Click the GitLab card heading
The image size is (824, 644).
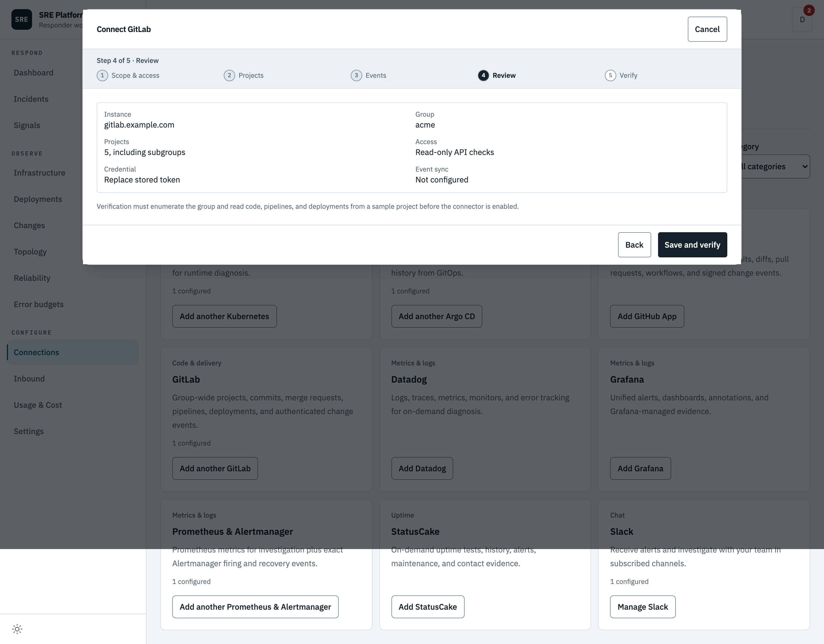[186, 379]
